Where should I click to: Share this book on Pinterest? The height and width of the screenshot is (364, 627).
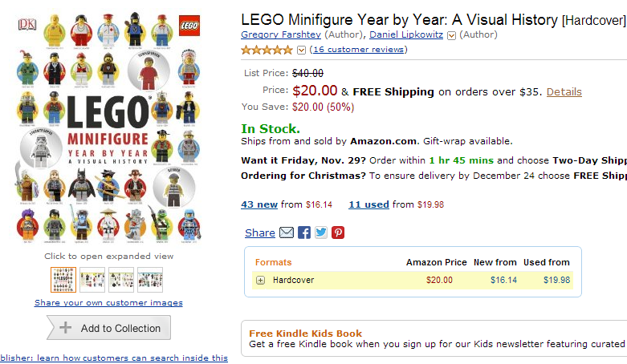click(x=338, y=233)
